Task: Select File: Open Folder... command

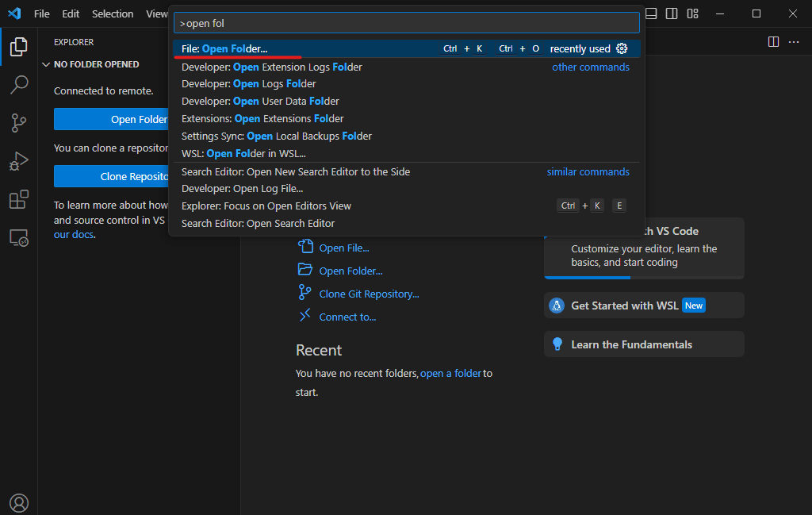Action: 407,48
